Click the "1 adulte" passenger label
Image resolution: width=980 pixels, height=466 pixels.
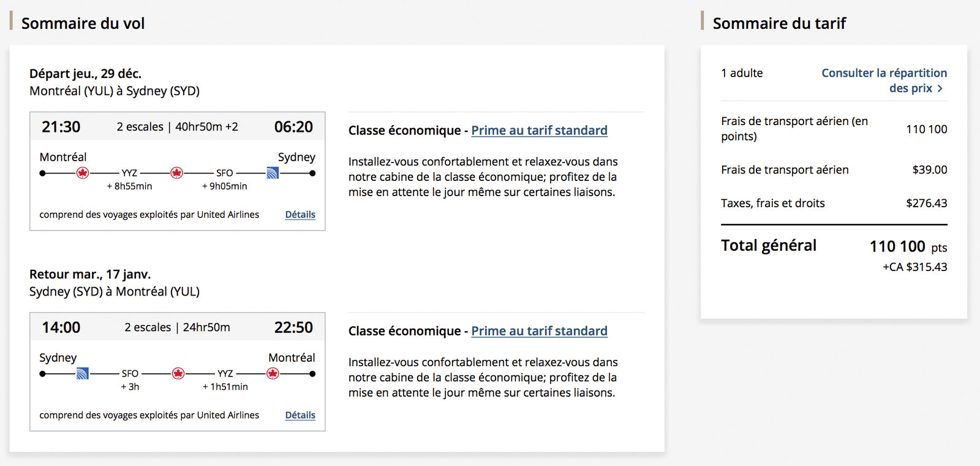742,73
